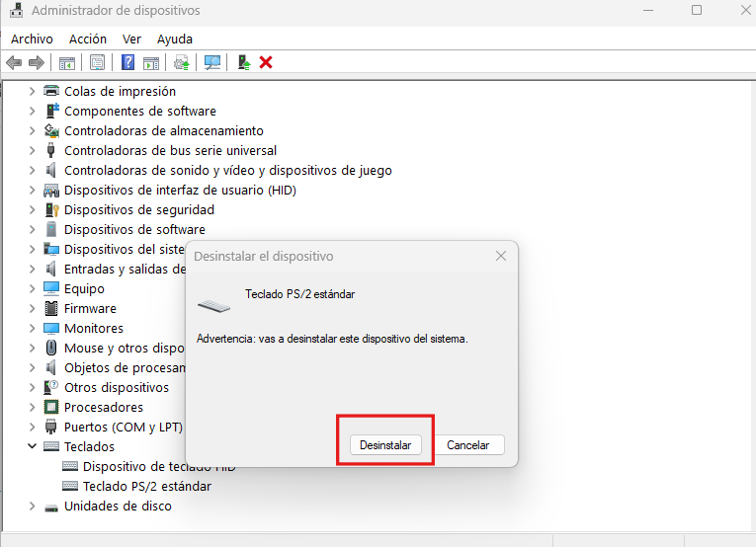
Task: Click the Update driver toolbar icon
Action: 182,62
